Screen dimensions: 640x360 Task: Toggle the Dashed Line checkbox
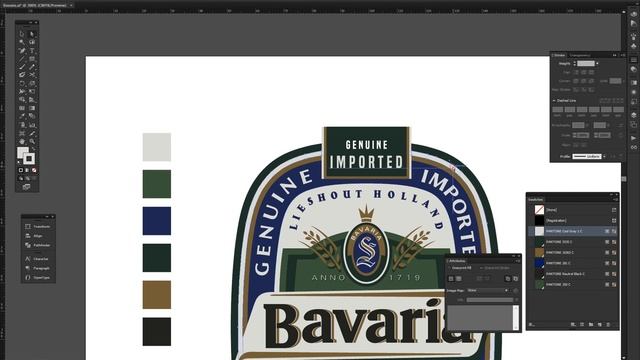coord(554,100)
